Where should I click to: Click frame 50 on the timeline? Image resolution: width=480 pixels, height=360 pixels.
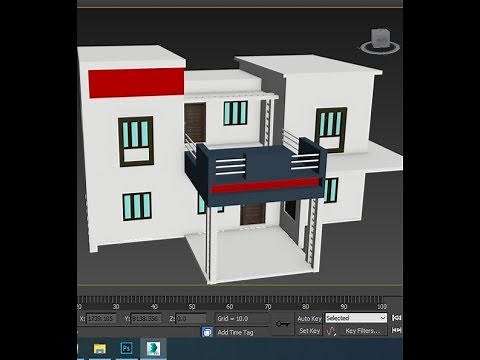click(x=192, y=306)
